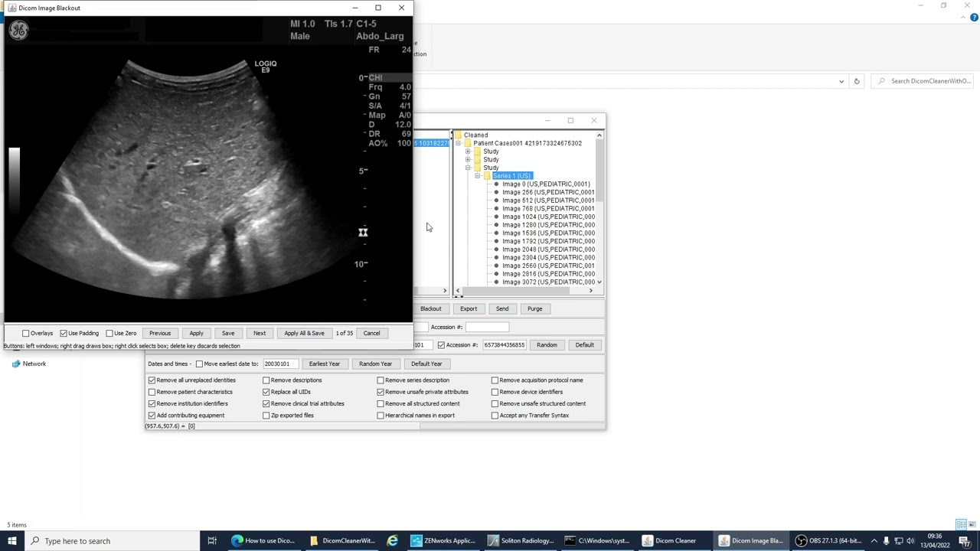Click the Apply button

[196, 333]
